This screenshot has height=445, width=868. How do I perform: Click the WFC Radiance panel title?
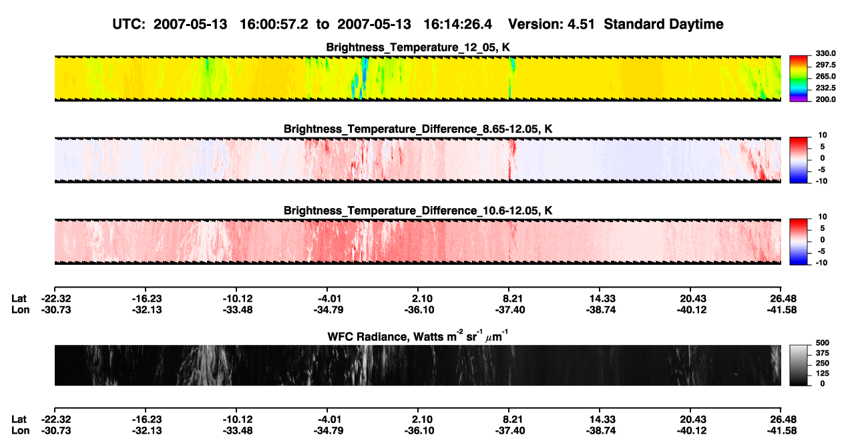coord(418,336)
